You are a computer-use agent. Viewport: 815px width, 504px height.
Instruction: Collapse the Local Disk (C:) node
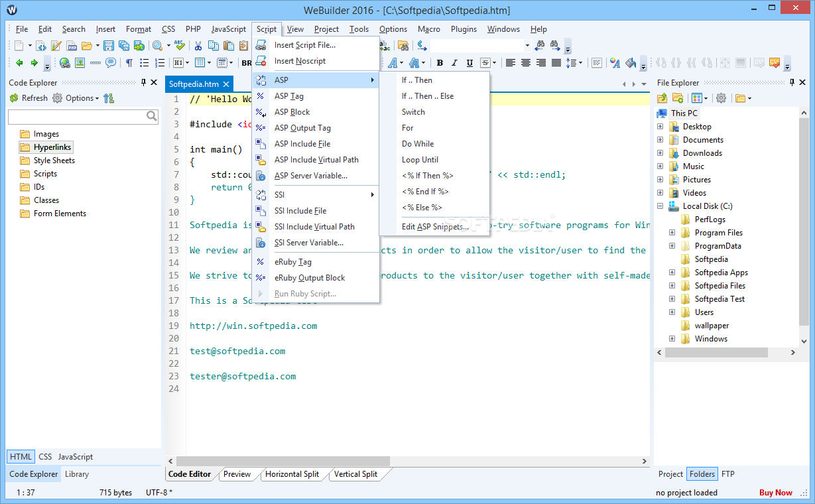coord(660,206)
